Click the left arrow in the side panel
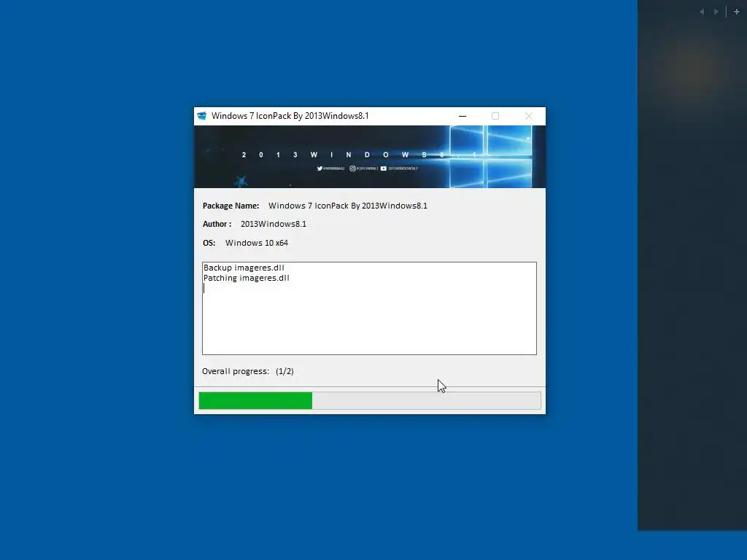This screenshot has width=747, height=560. pos(701,12)
